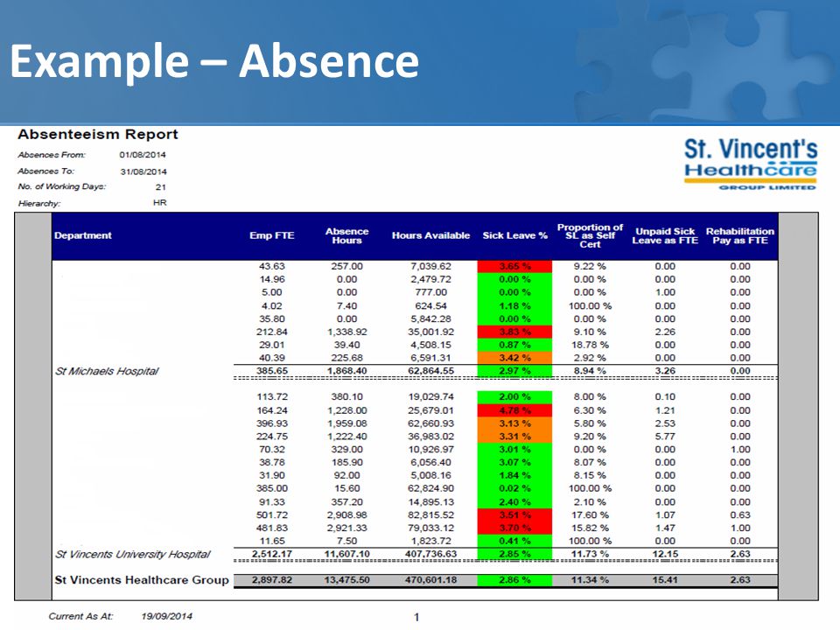Click the green 2.97 % subtotal cell
This screenshot has width=840, height=630.
point(514,371)
